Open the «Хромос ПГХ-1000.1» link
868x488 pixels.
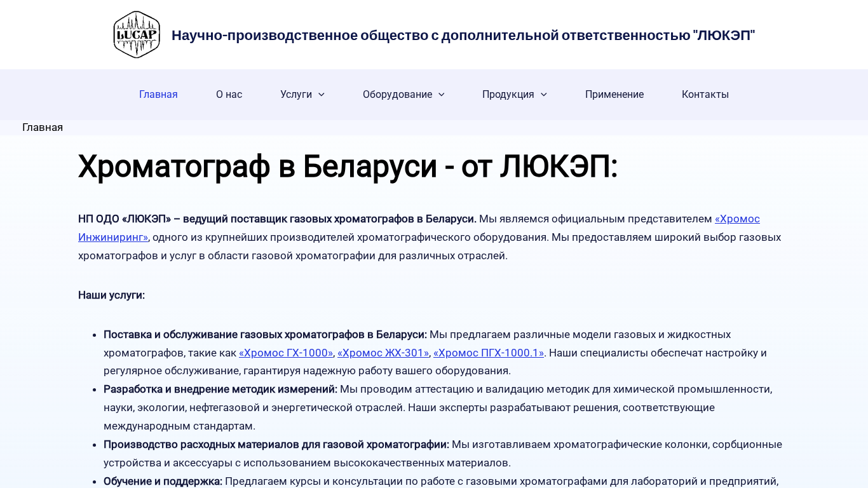(x=489, y=353)
